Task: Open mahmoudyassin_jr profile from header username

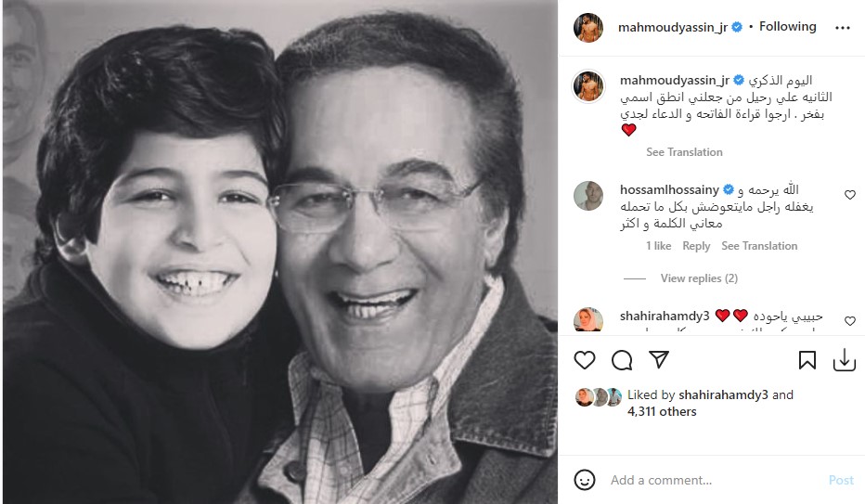Action: (673, 27)
